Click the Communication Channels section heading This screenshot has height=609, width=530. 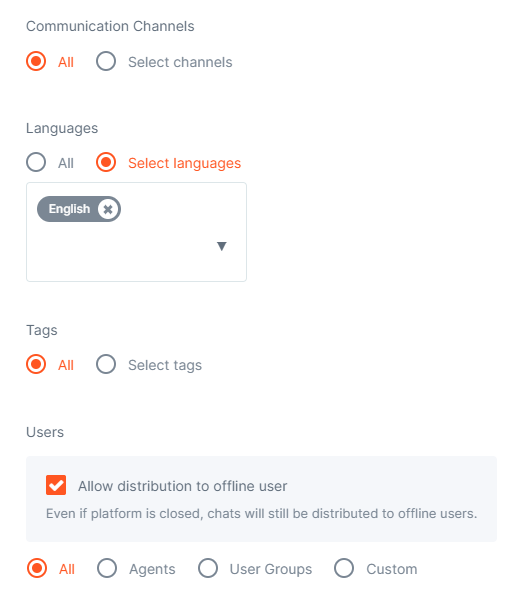point(110,26)
